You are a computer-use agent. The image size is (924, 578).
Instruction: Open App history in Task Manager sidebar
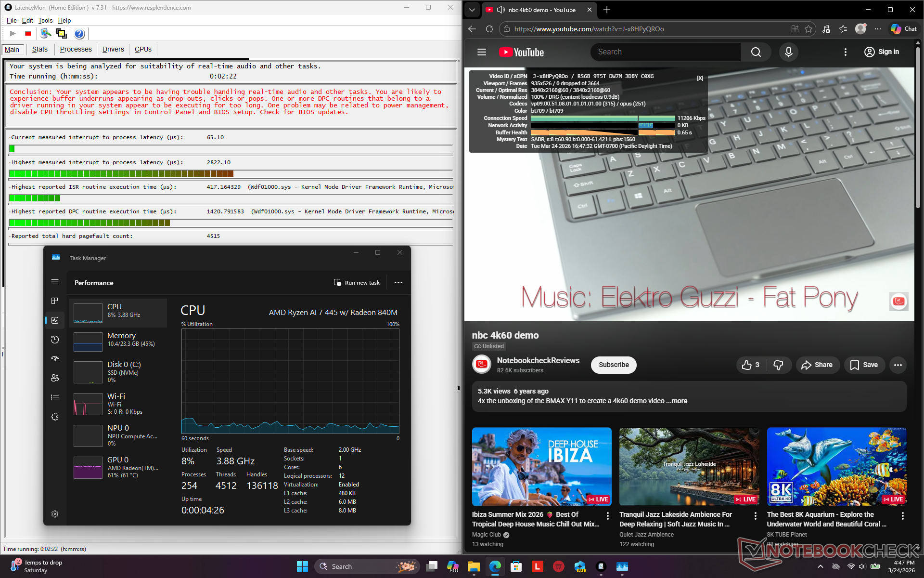(55, 340)
